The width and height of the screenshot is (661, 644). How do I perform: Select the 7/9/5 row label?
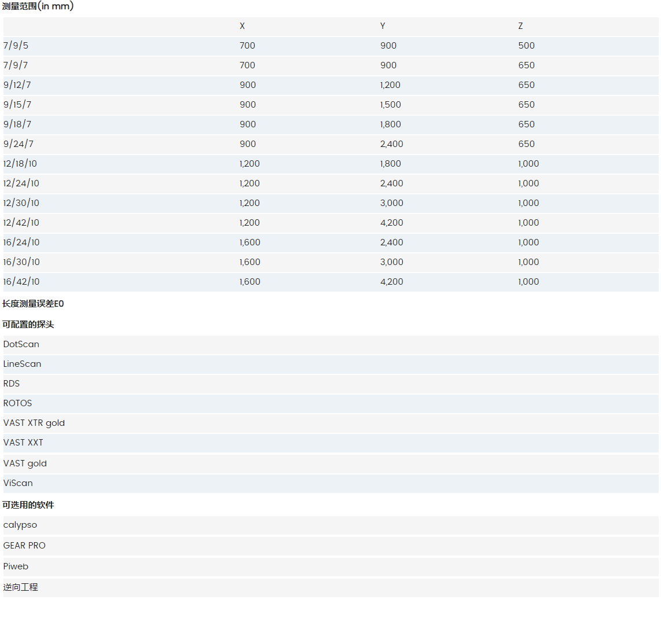click(x=16, y=46)
